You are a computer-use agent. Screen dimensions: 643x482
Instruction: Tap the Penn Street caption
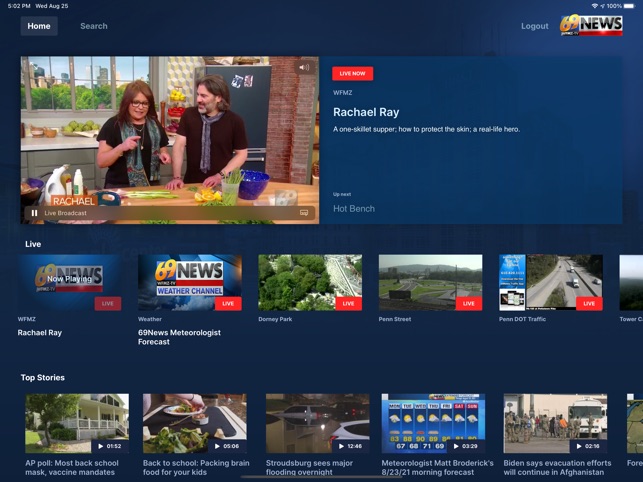click(x=395, y=319)
